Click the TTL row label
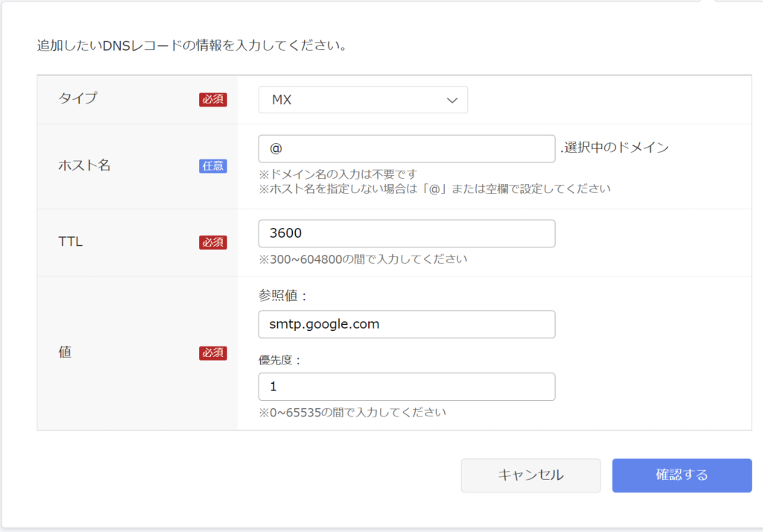Viewport: 763px width, 532px height. 70,242
